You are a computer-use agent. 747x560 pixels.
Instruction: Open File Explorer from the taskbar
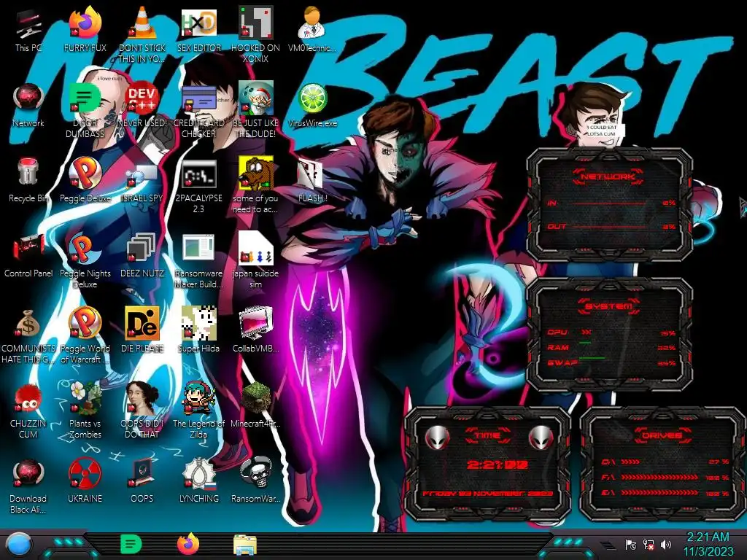coord(245,545)
